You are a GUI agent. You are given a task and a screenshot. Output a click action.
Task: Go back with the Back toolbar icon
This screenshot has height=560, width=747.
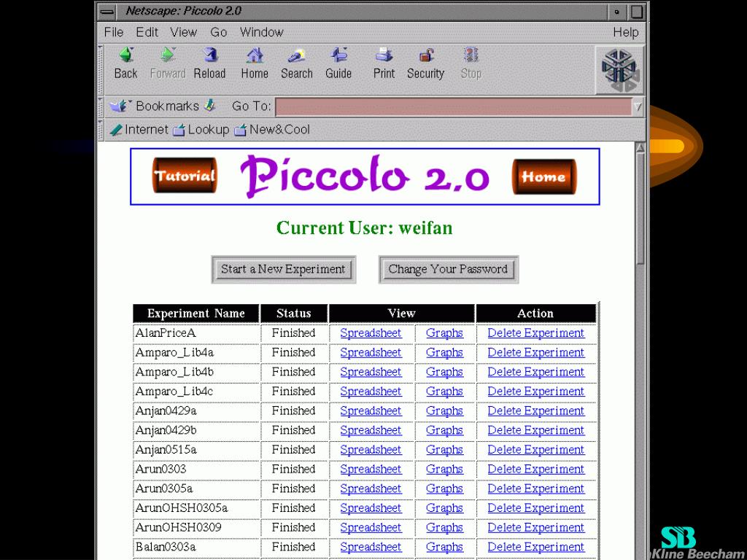pyautogui.click(x=125, y=63)
